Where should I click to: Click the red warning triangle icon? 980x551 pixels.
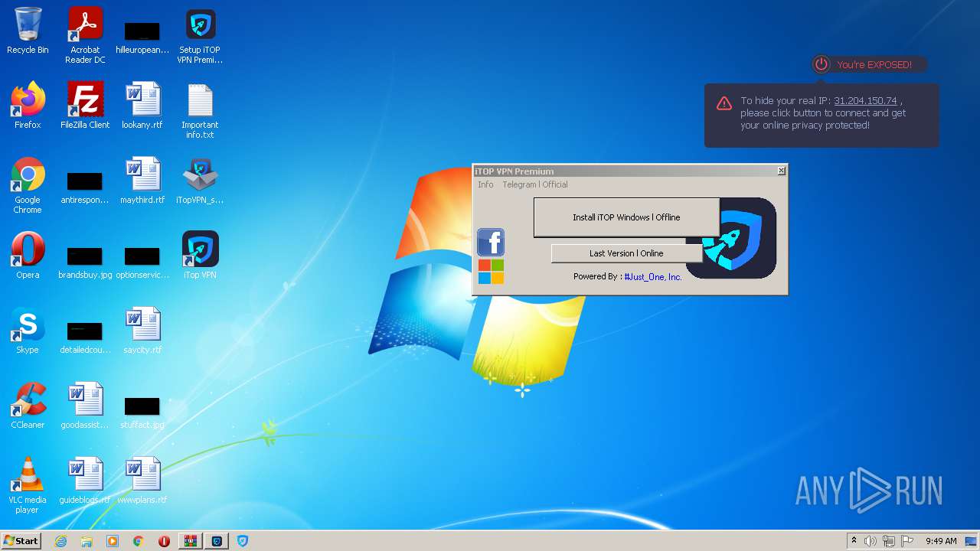[x=724, y=103]
